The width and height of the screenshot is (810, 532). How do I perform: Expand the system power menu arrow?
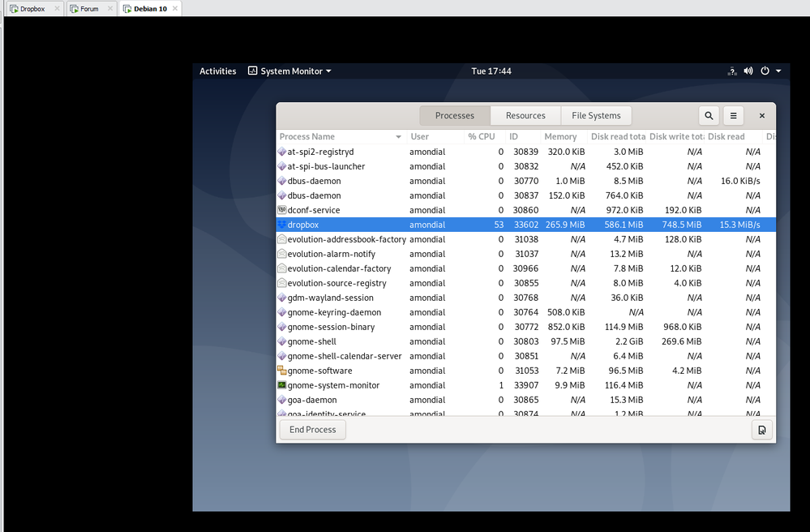tap(778, 71)
